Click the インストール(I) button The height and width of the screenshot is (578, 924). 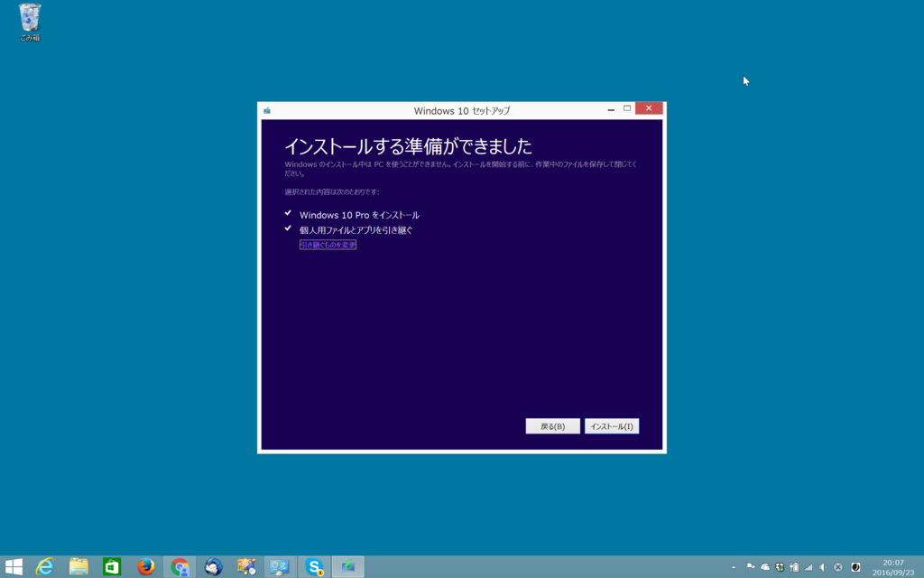(612, 426)
